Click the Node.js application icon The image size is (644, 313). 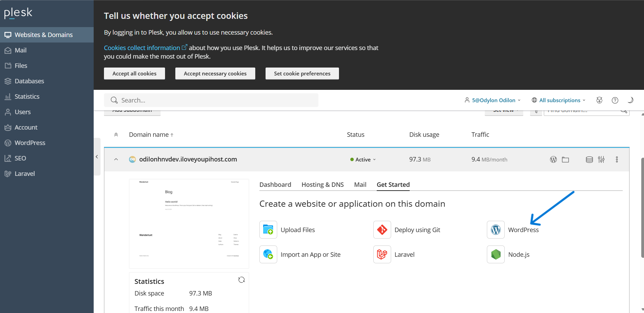click(x=496, y=254)
